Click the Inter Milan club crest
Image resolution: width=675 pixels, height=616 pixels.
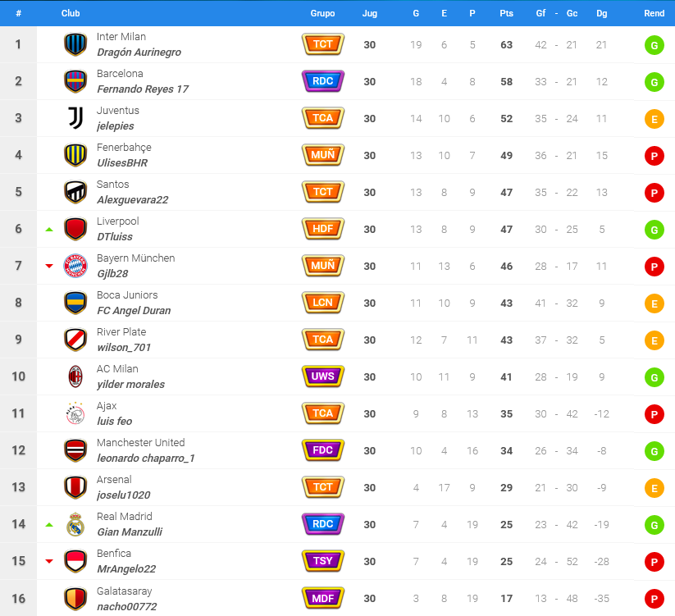75,44
